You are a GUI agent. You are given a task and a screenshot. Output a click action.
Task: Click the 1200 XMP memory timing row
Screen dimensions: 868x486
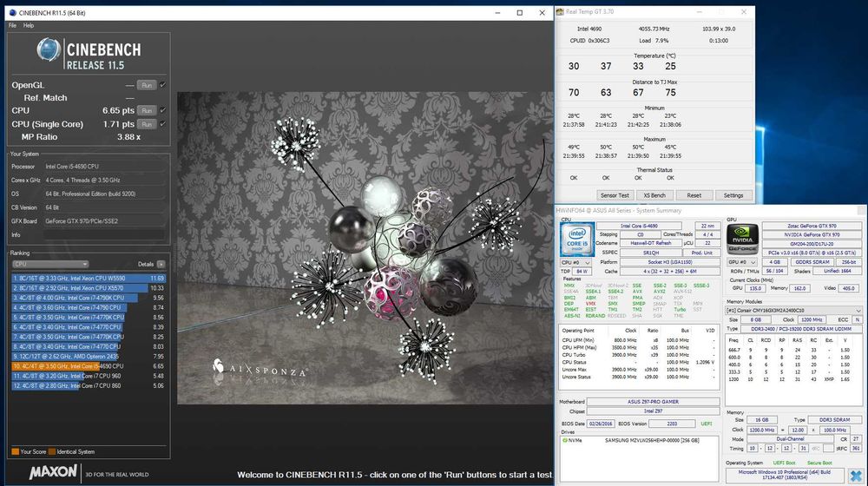coord(793,379)
